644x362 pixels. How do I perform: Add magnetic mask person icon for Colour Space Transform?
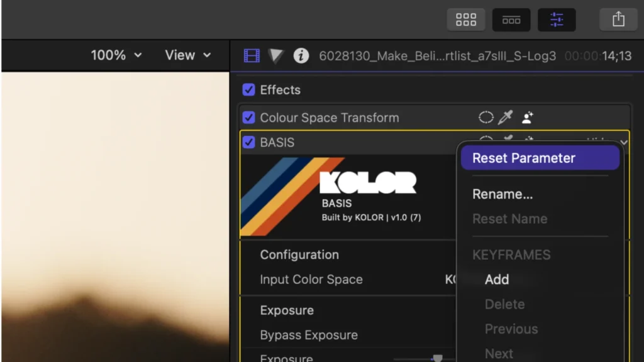pos(528,118)
